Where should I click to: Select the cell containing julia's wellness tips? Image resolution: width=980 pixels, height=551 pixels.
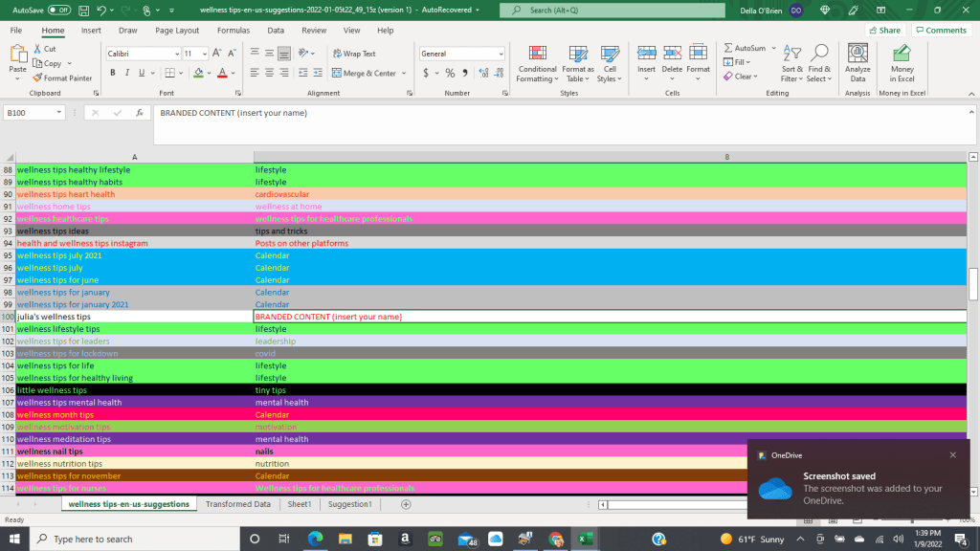[x=134, y=317]
